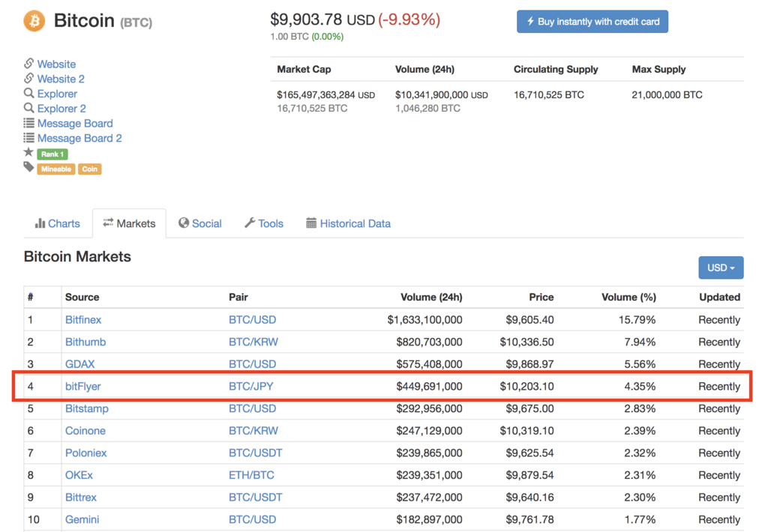
Task: Click the $9,903.78 USD price
Action: [x=322, y=19]
